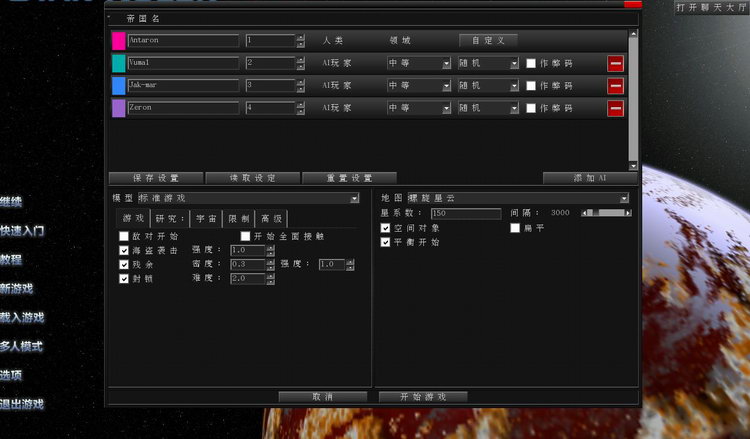Viewport: 750px width, 439px height.
Task: Click empire list vertical scrollbar
Action: pos(633,99)
